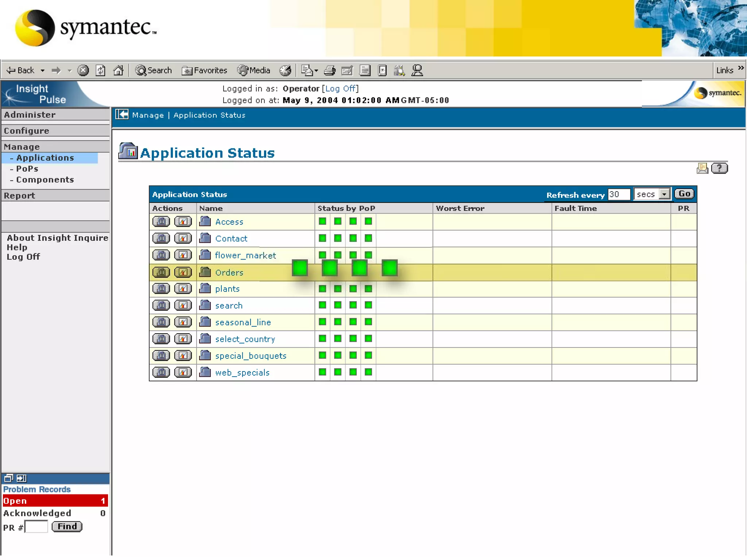Open the secs refresh unit dropdown
Image resolution: width=747 pixels, height=560 pixels.
pyautogui.click(x=664, y=194)
